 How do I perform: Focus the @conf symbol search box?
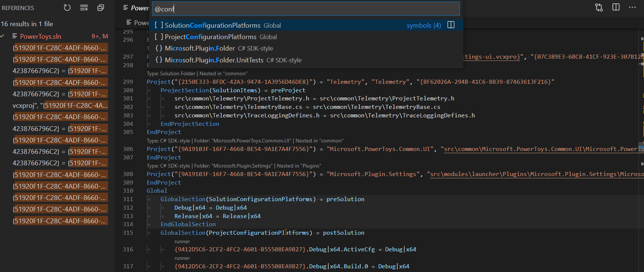coord(306,9)
